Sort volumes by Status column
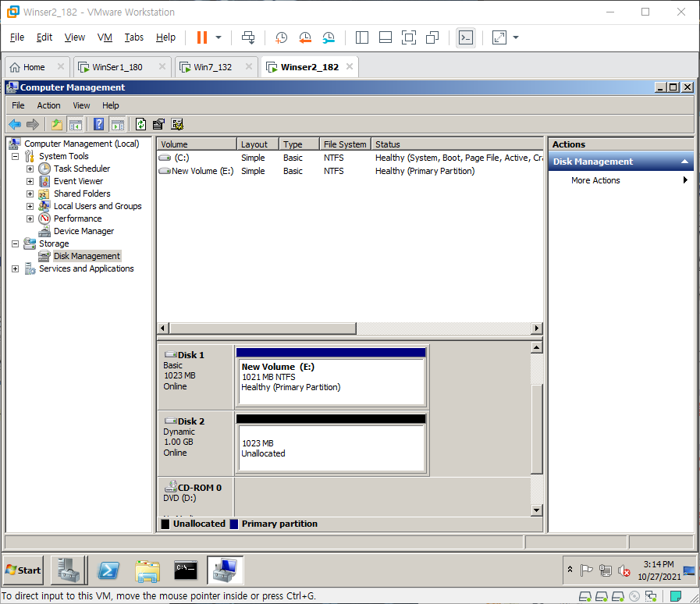This screenshot has width=700, height=604. [457, 144]
